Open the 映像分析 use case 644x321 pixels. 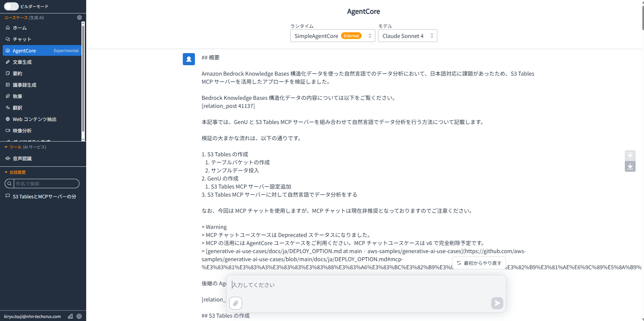[22, 130]
